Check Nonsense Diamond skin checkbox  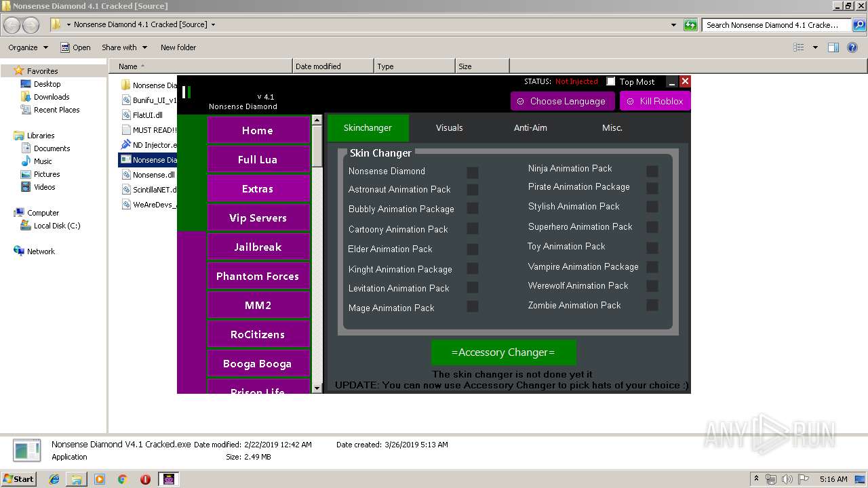click(x=473, y=172)
